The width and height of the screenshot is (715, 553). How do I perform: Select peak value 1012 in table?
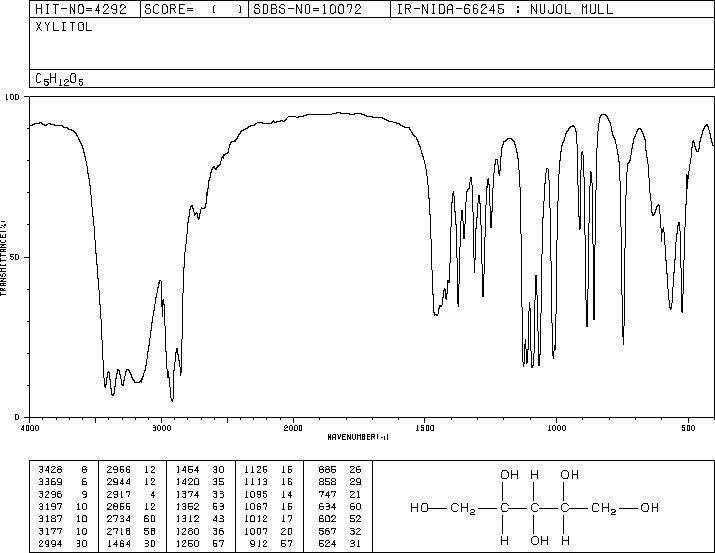(256, 519)
